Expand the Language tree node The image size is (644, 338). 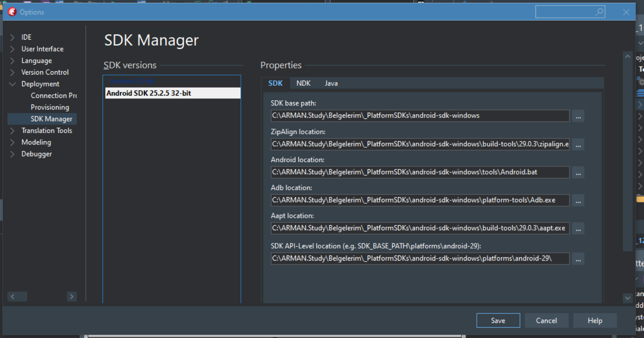pyautogui.click(x=13, y=61)
